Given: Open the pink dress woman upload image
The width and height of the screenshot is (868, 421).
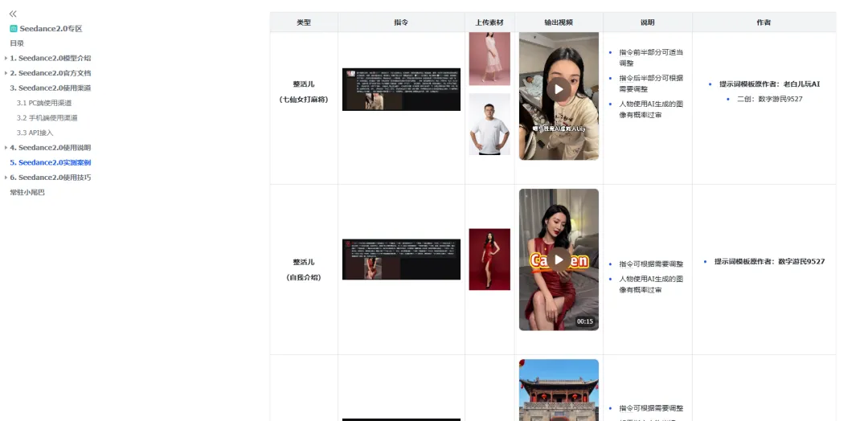Looking at the screenshot, I should tap(489, 59).
